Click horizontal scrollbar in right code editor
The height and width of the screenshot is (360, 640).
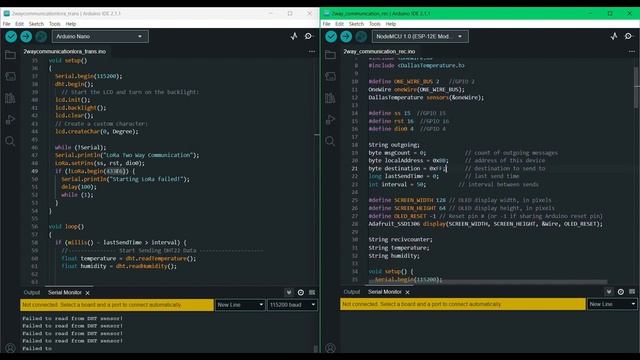tap(488, 282)
